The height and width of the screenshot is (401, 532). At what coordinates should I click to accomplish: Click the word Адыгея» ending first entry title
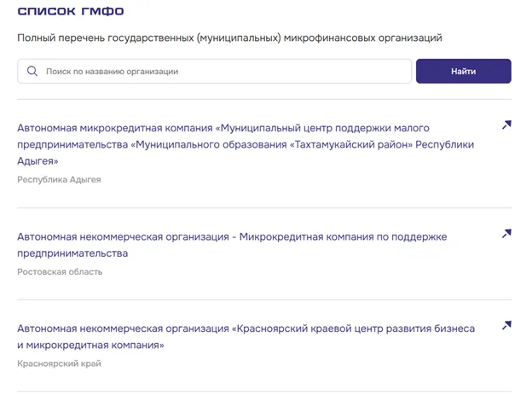pyautogui.click(x=37, y=161)
